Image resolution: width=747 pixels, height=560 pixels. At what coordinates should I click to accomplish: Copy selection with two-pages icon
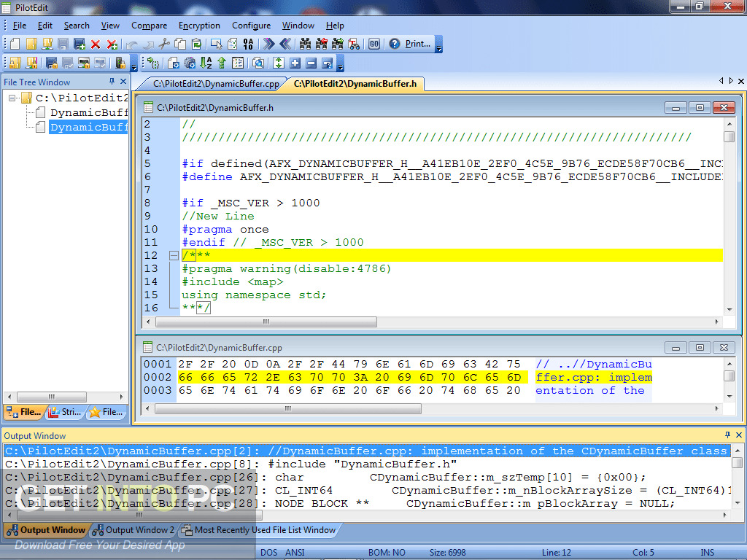point(180,44)
